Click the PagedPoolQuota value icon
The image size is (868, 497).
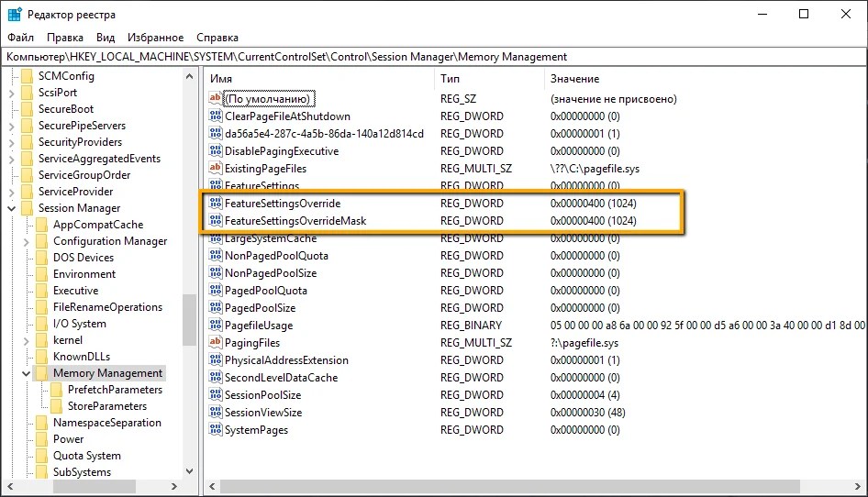(216, 290)
